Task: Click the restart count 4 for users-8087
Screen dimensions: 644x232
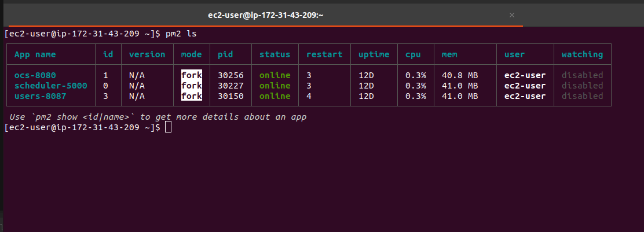Action: pos(309,96)
